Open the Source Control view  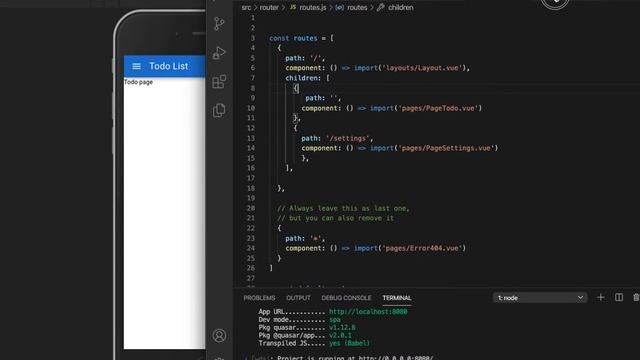coord(219,23)
